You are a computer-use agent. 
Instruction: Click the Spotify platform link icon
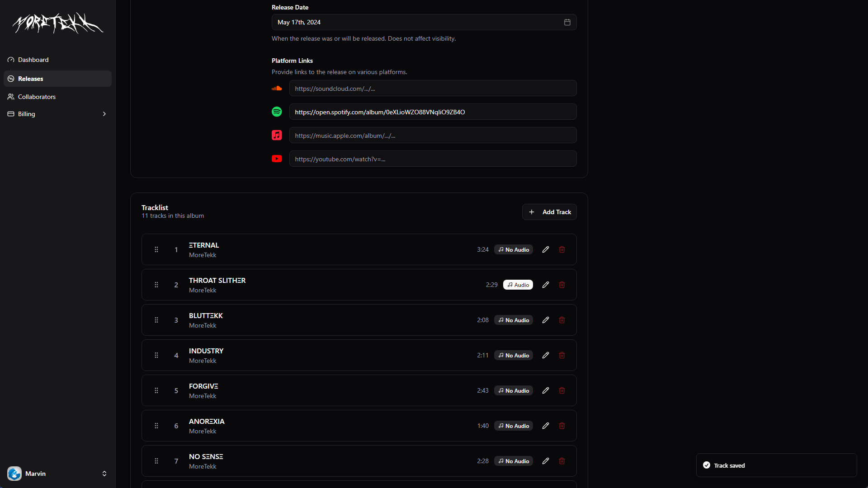(277, 112)
